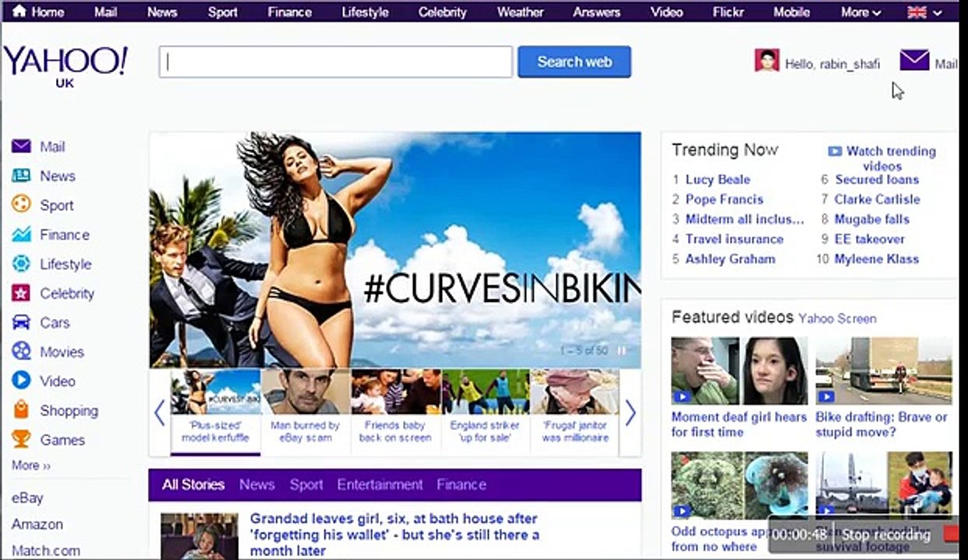Open trending topic Mugabe falls

click(872, 219)
